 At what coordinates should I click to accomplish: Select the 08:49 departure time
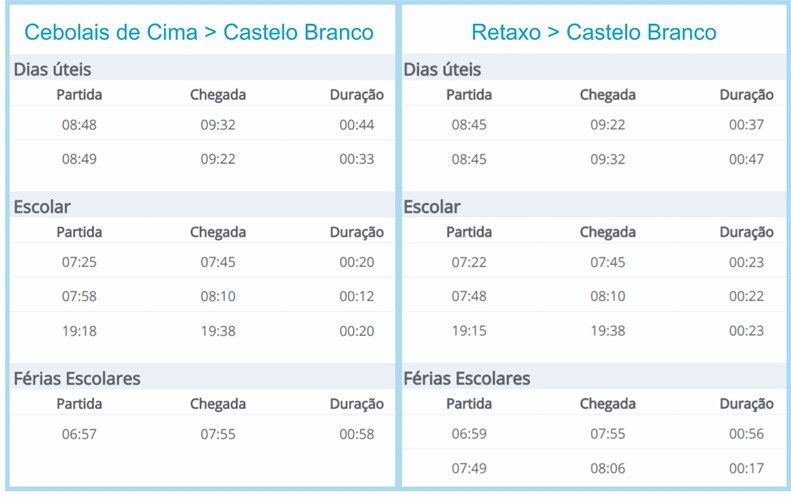pos(79,159)
